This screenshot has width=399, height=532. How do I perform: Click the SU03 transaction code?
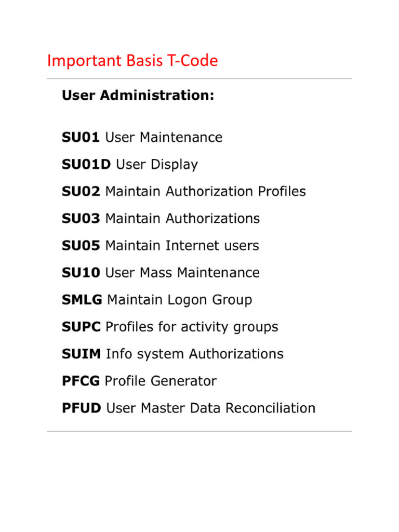(x=81, y=219)
